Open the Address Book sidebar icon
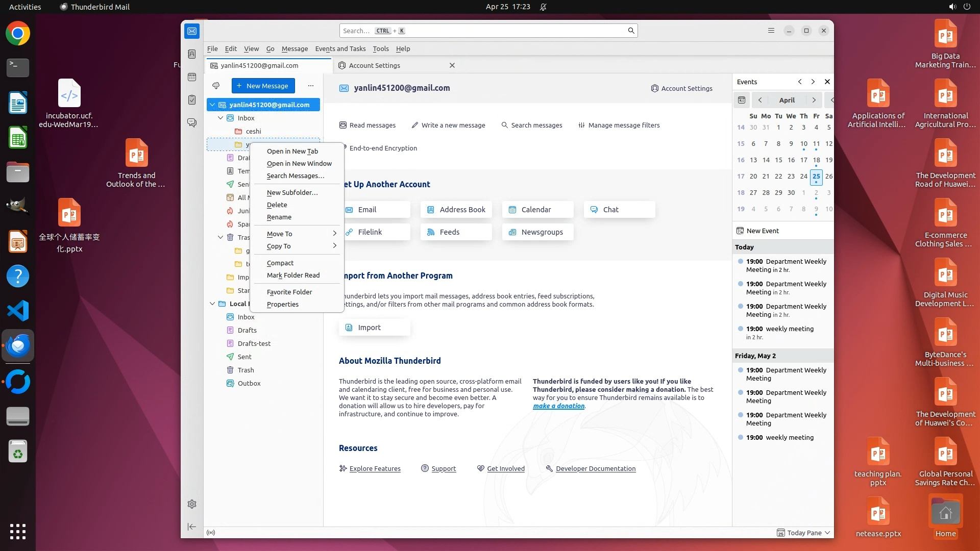This screenshot has height=551, width=980. pos(192,54)
